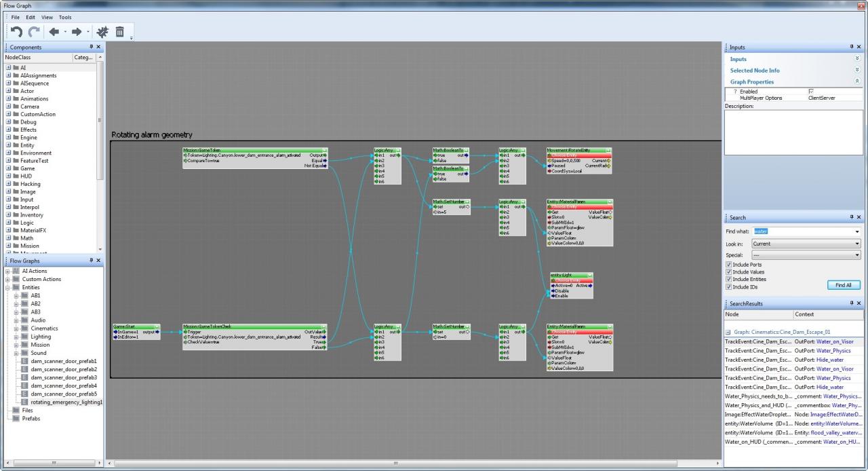The height and width of the screenshot is (471, 868).
Task: Select the Image:EffectWaterDroplet search result
Action: [793, 414]
